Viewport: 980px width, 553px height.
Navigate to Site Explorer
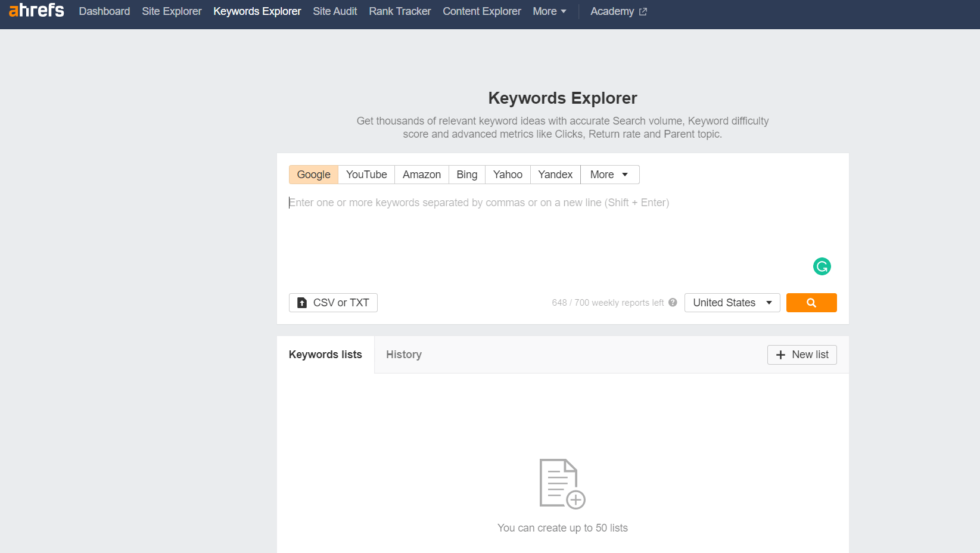[172, 11]
